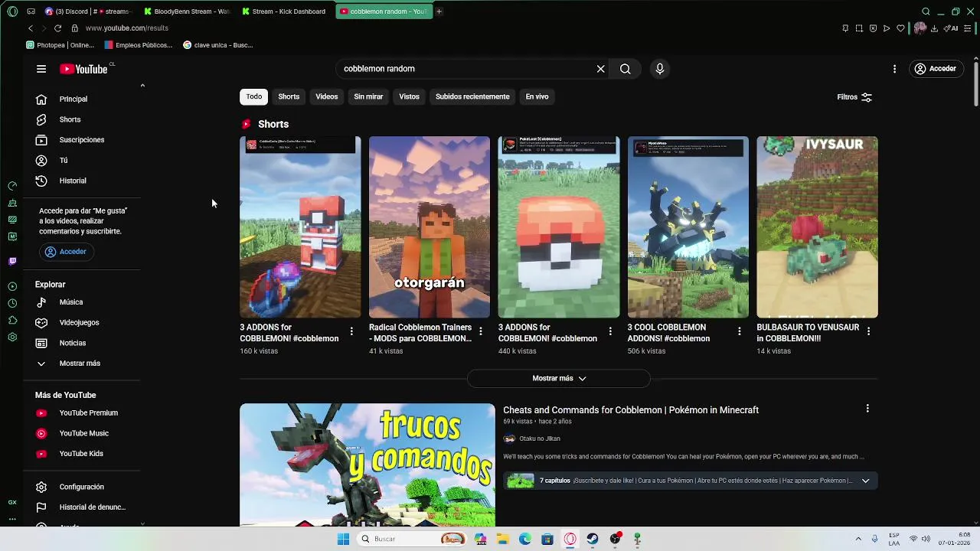Open the IVYSAUR short thumbnail
980x551 pixels.
click(817, 227)
